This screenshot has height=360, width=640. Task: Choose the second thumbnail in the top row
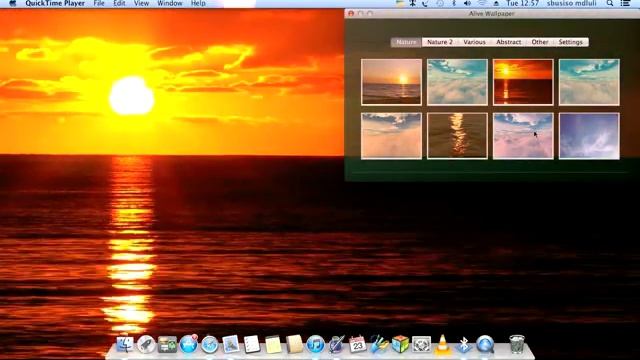click(457, 82)
